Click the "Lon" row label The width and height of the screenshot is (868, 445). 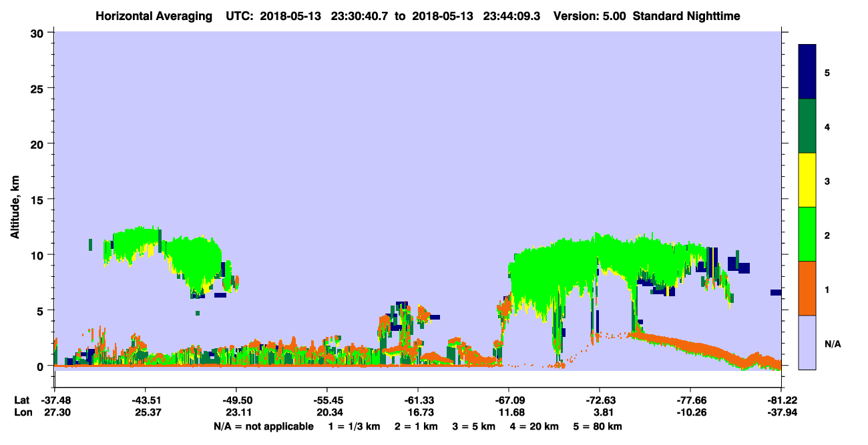22,412
